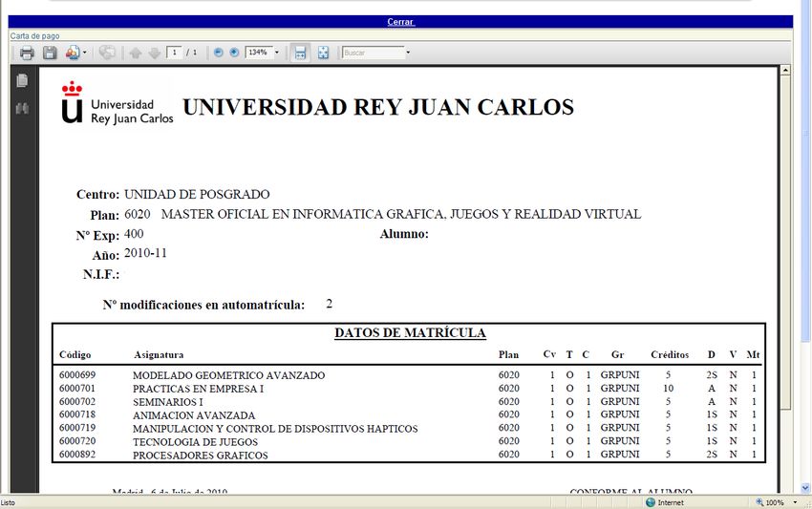Zoom out with the minus magnifier button
This screenshot has width=812, height=509.
tap(219, 53)
